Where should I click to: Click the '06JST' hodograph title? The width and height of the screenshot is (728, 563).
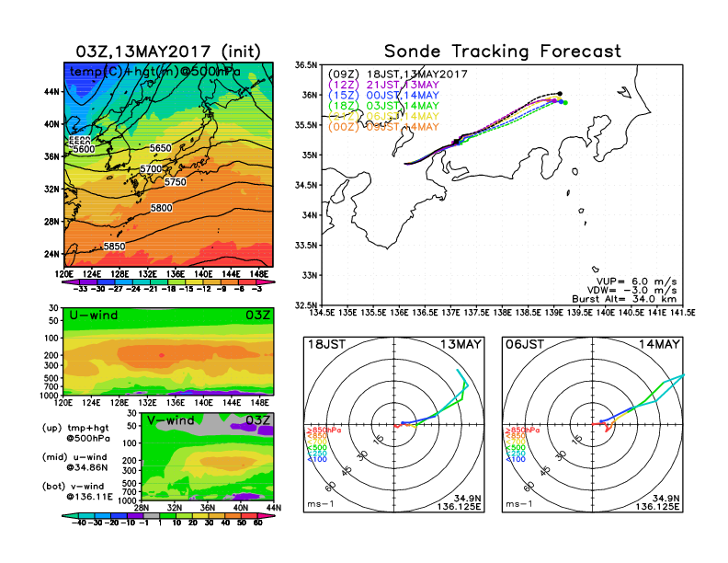(x=525, y=344)
